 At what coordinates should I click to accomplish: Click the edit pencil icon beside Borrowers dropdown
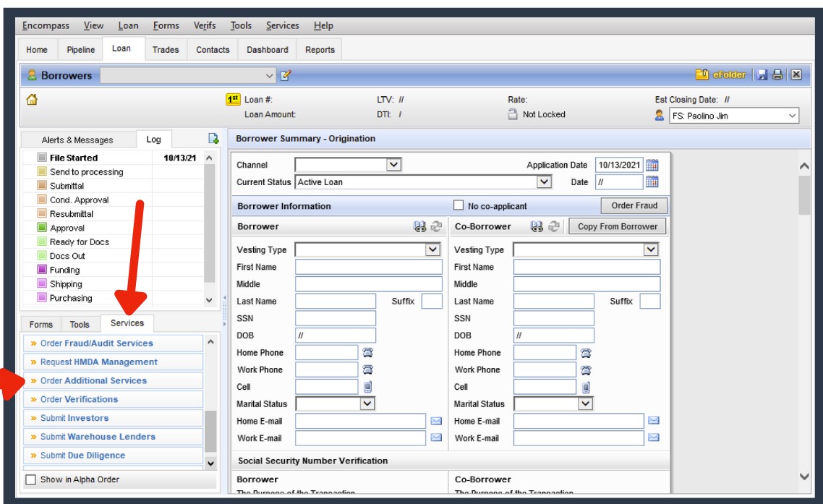click(286, 76)
